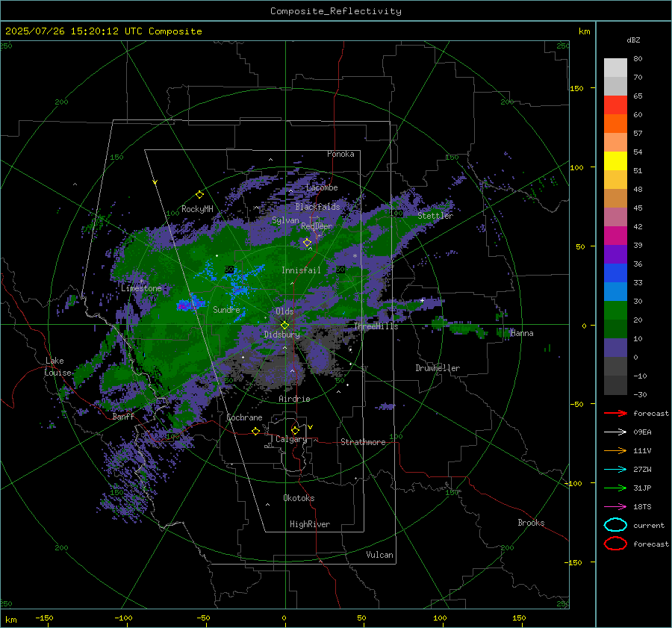Click the Didsbury city label
672x628 pixels.
[282, 335]
